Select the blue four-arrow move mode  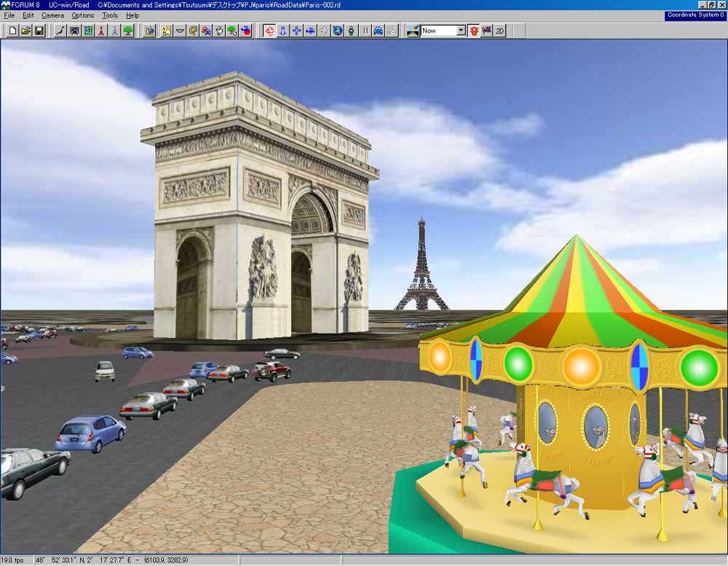pos(296,31)
